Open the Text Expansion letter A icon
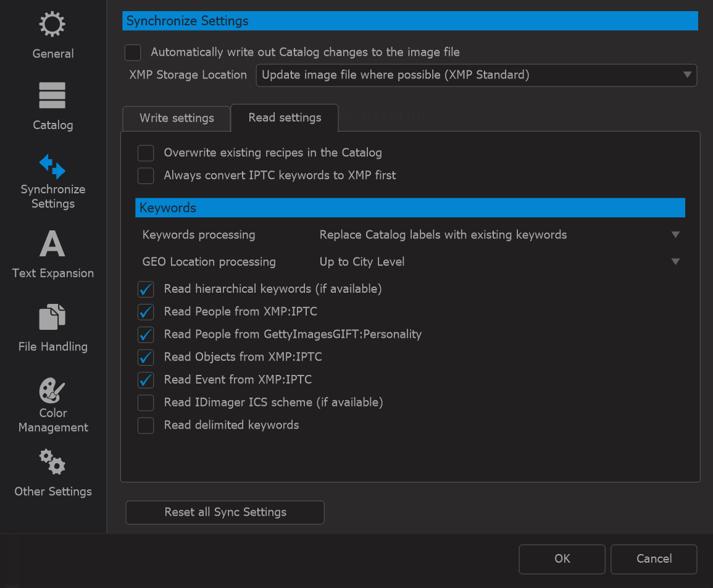This screenshot has height=588, width=713. [52, 243]
